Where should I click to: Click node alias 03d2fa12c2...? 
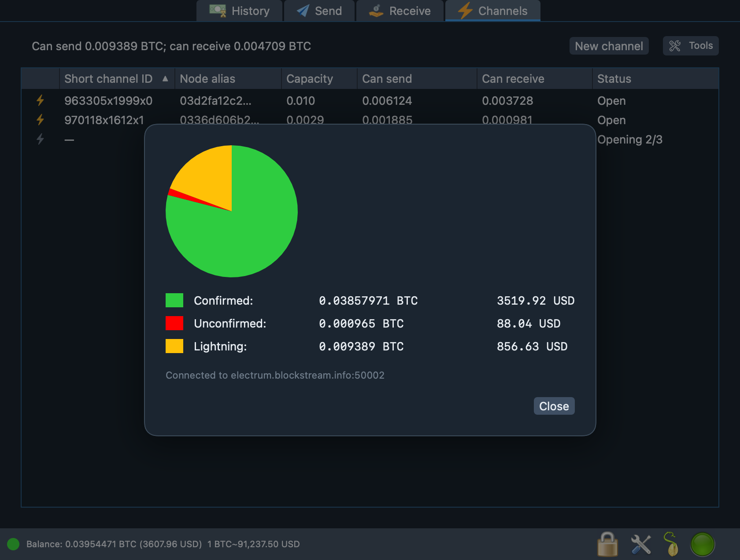215,101
